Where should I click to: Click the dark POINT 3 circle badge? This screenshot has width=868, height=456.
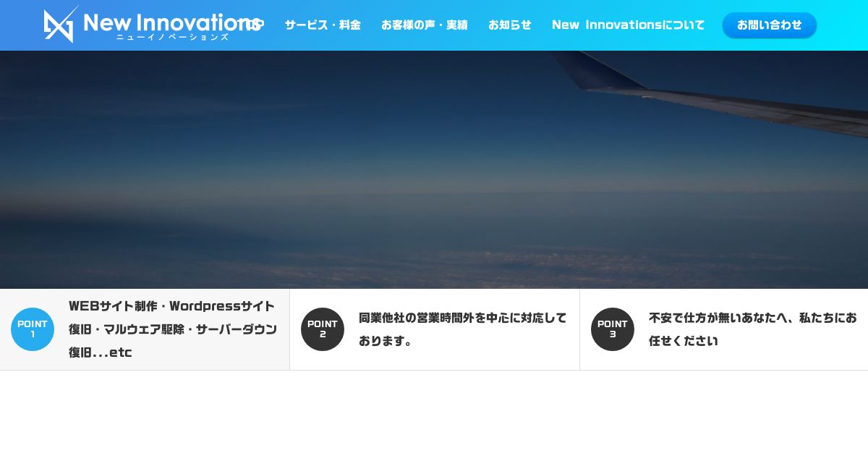click(613, 329)
